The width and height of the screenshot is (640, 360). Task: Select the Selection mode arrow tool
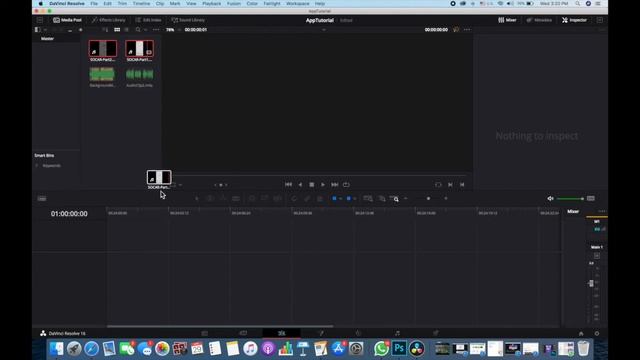(197, 199)
